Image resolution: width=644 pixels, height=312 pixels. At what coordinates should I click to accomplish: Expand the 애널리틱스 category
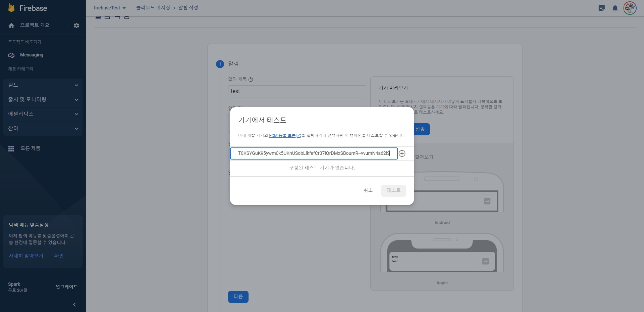click(43, 114)
